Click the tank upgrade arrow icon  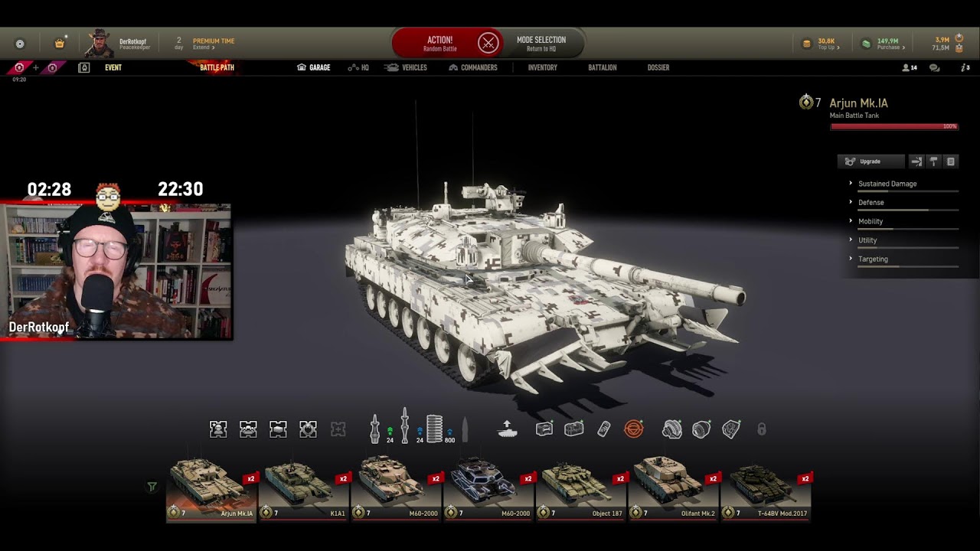click(507, 429)
